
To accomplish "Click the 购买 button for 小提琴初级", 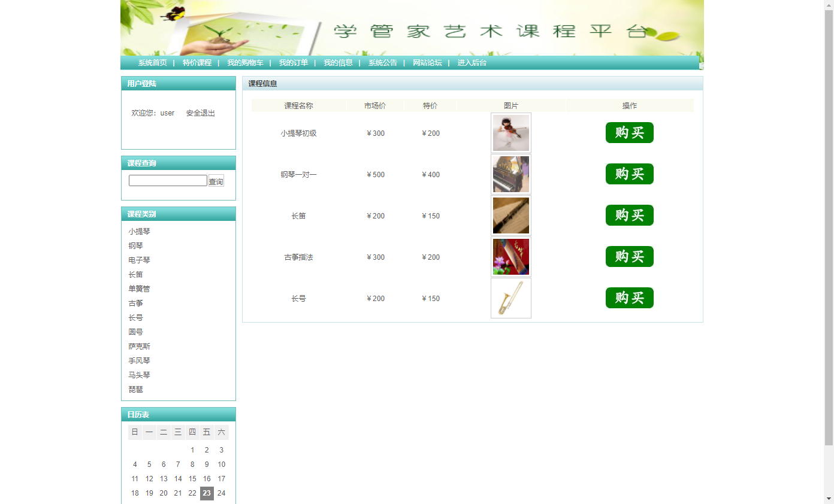I will click(x=629, y=133).
